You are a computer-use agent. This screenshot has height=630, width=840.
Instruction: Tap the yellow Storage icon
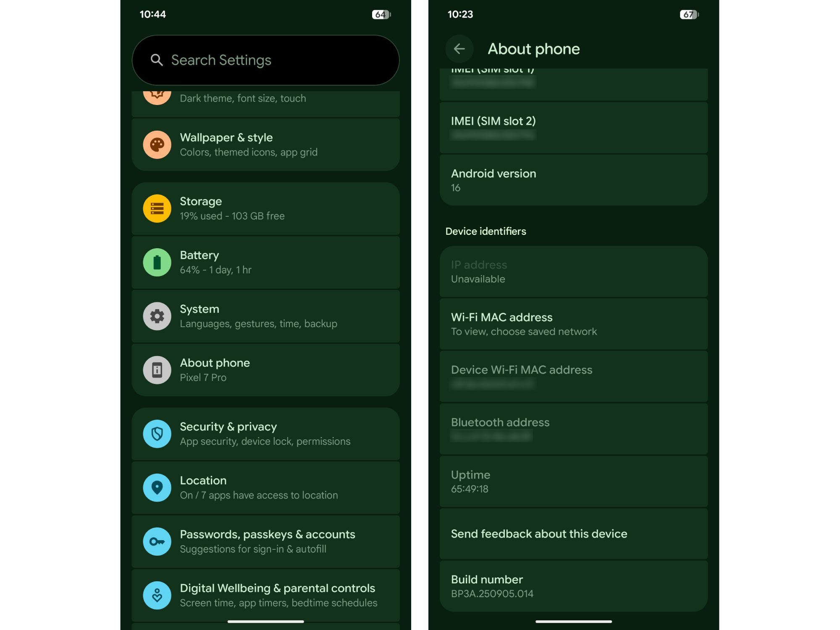[x=157, y=209]
